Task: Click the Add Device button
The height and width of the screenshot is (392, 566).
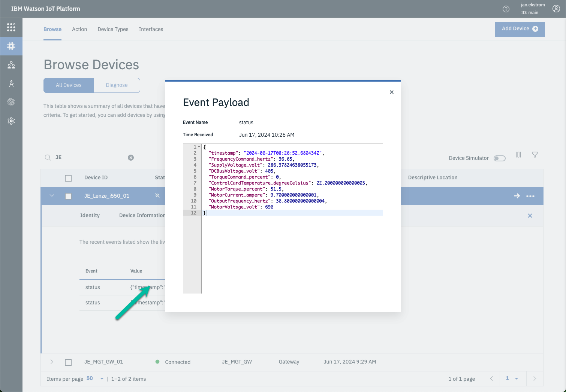Action: click(520, 29)
